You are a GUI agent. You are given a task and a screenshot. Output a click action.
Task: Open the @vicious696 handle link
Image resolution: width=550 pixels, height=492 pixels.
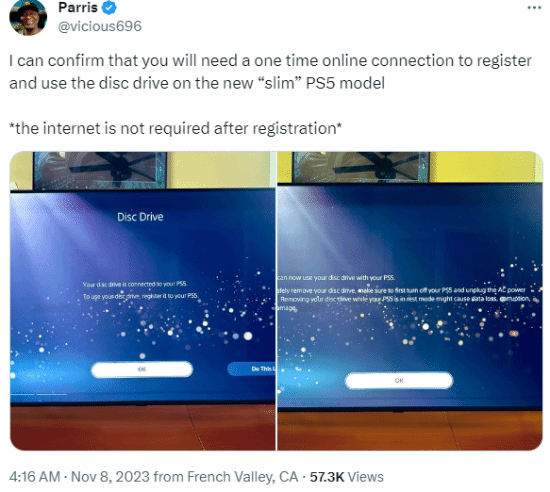(100, 26)
